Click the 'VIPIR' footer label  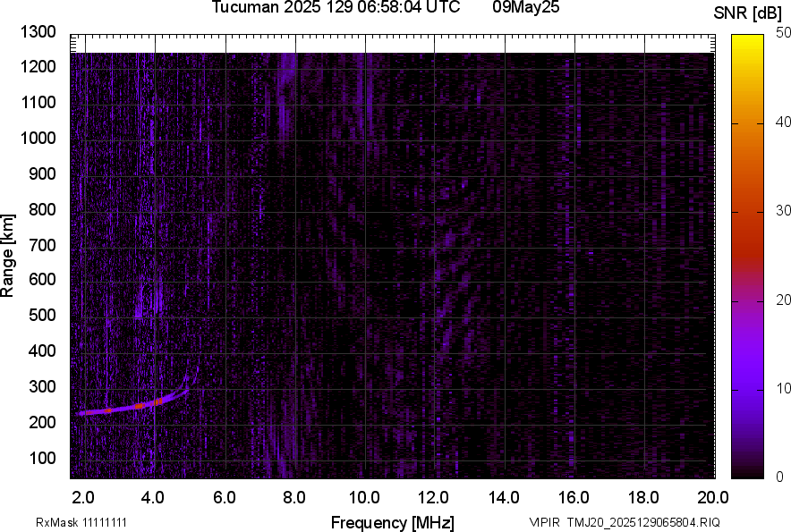click(x=544, y=522)
